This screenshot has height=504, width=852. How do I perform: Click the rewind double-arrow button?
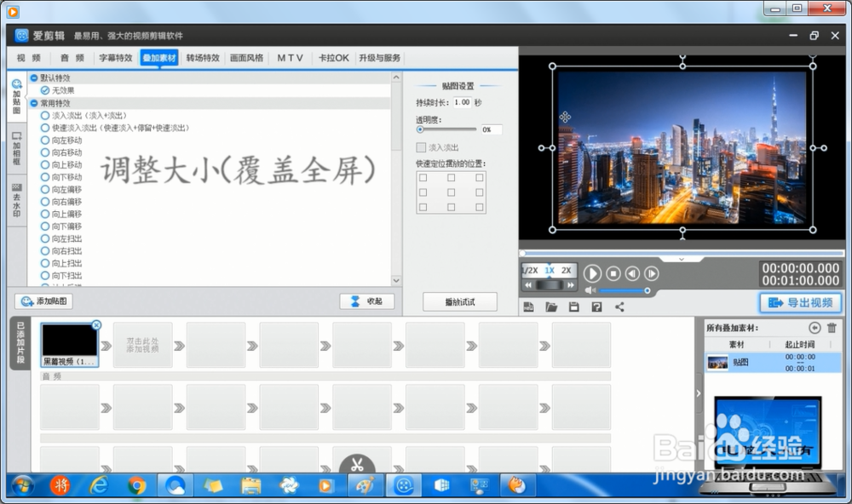click(x=528, y=285)
